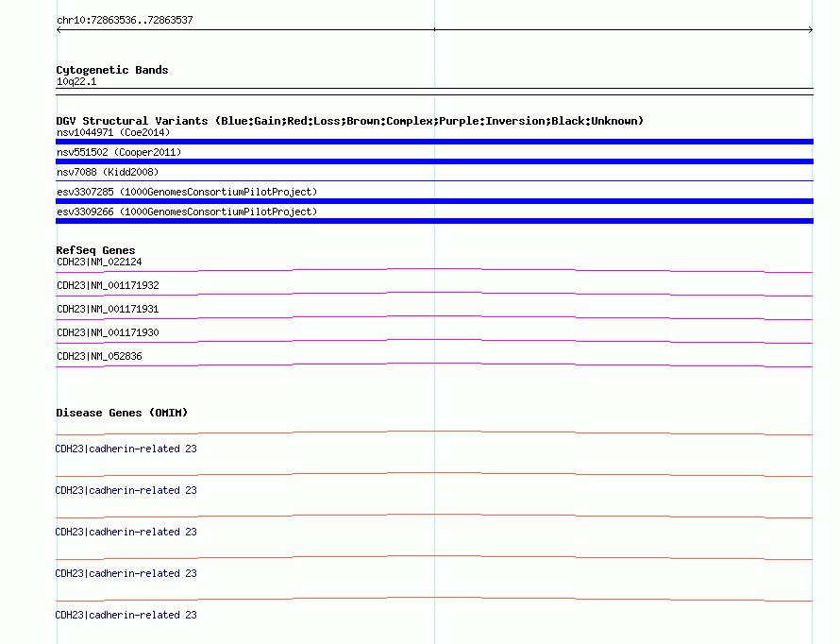Select transcript label CDH23|NM_022124

99,262
